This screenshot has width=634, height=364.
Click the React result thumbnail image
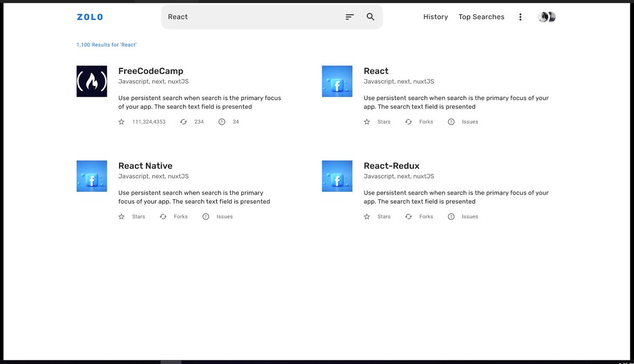[337, 81]
